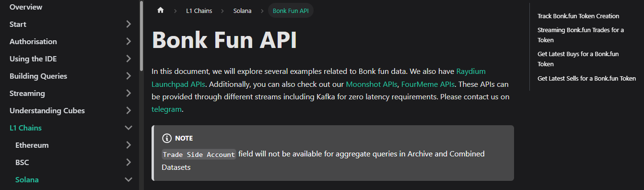Select BSC in the sidebar
Image resolution: width=644 pixels, height=190 pixels.
point(22,162)
